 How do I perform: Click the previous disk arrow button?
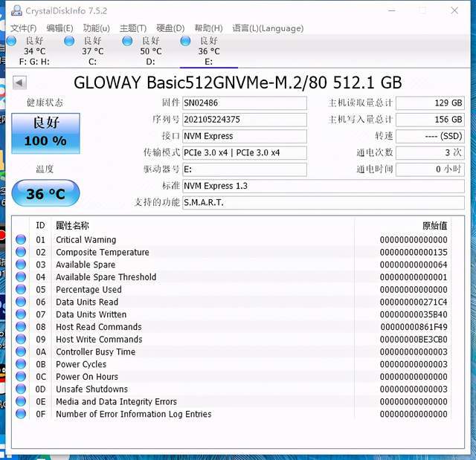point(20,82)
